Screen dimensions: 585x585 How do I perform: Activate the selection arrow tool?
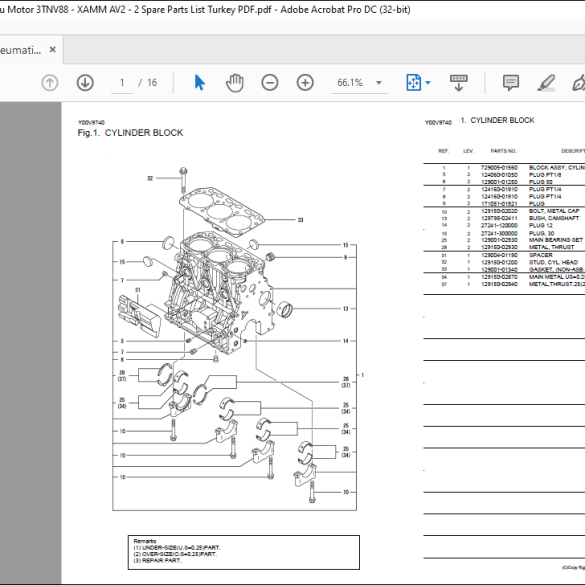[x=200, y=82]
